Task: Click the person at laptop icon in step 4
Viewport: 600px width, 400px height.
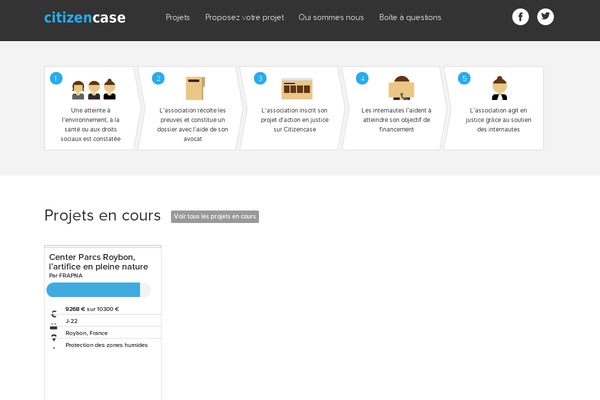Action: (x=401, y=88)
